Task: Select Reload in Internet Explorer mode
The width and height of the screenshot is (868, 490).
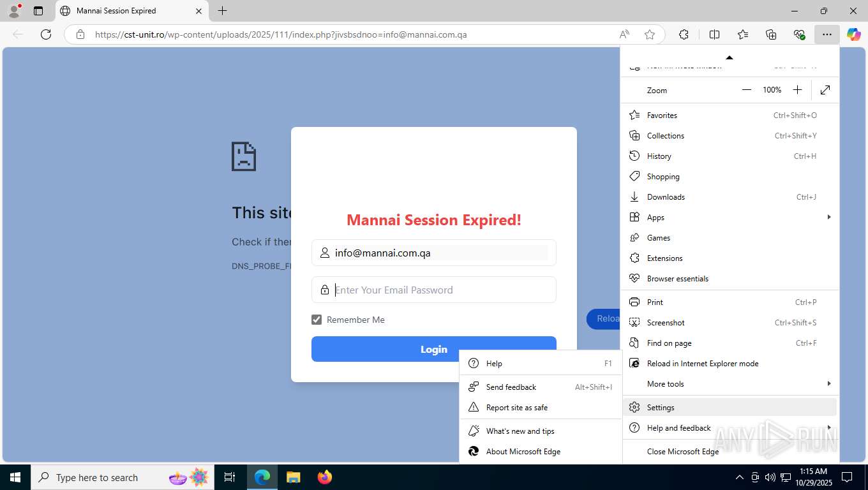Action: point(730,364)
